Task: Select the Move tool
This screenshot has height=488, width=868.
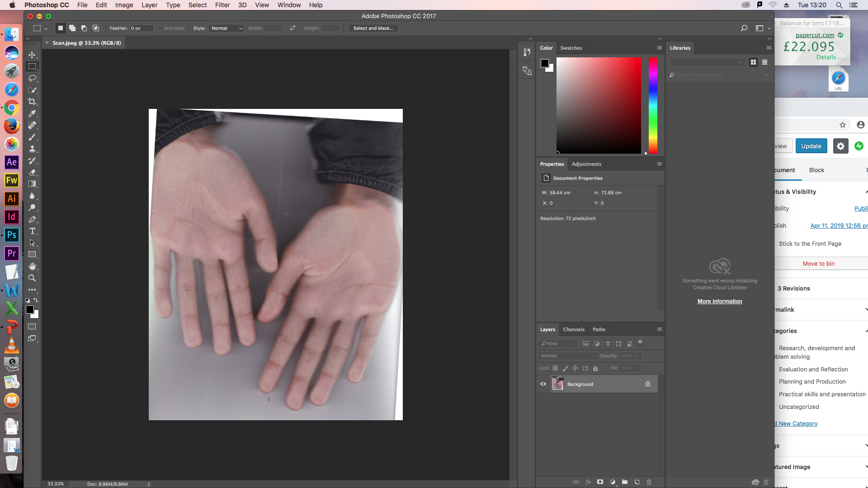Action: pyautogui.click(x=32, y=55)
